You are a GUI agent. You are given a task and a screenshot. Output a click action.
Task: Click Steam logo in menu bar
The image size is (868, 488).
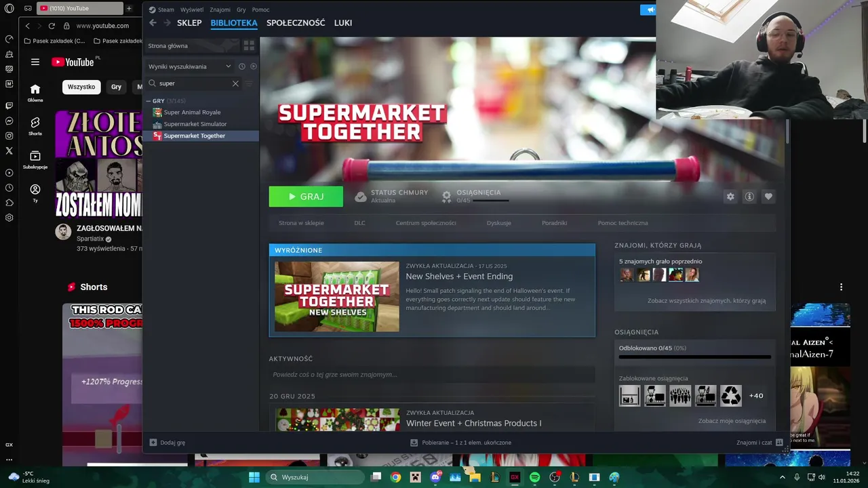click(152, 9)
